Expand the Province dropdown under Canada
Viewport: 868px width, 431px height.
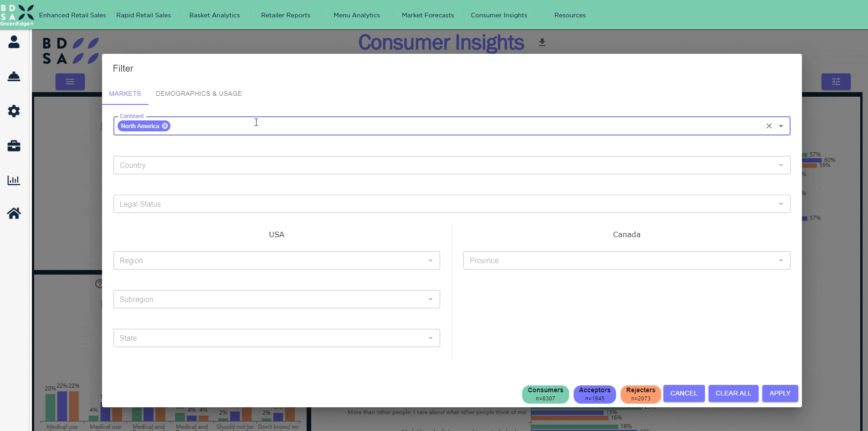pyautogui.click(x=626, y=260)
